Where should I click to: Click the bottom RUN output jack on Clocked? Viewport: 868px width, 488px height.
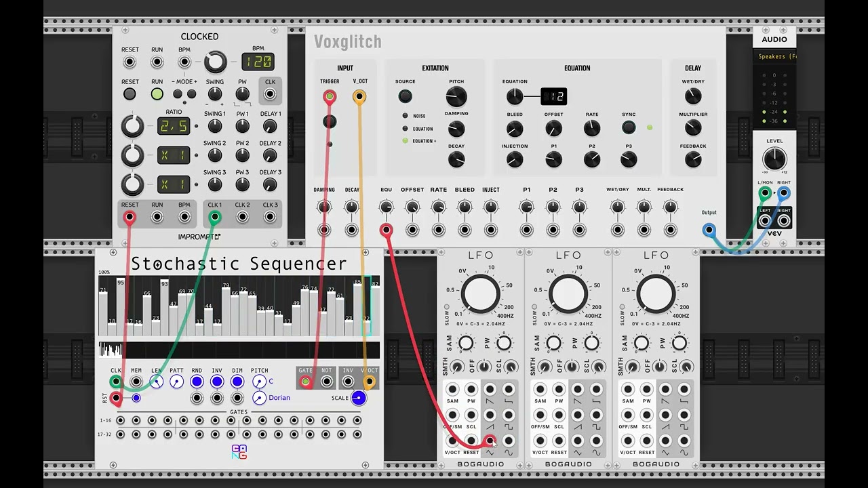(157, 217)
